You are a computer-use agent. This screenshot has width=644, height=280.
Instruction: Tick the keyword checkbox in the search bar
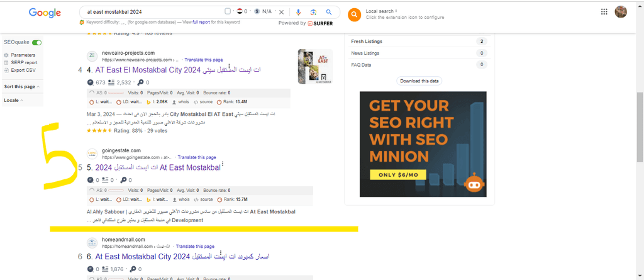[228, 11]
